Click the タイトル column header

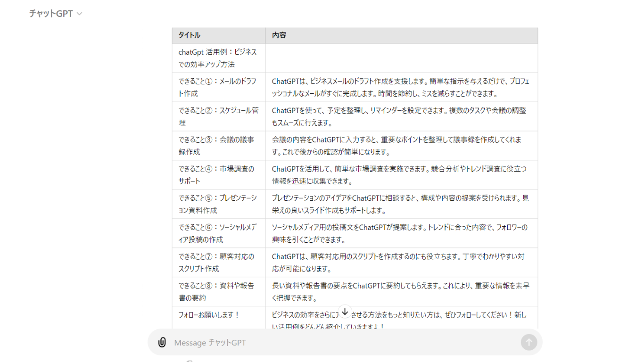(219, 35)
